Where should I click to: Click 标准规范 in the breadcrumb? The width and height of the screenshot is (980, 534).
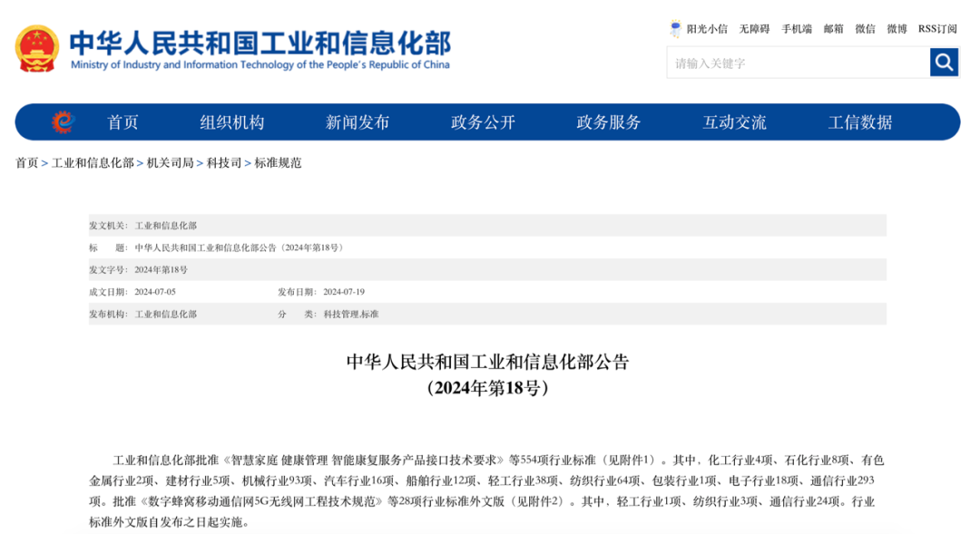[x=279, y=163]
